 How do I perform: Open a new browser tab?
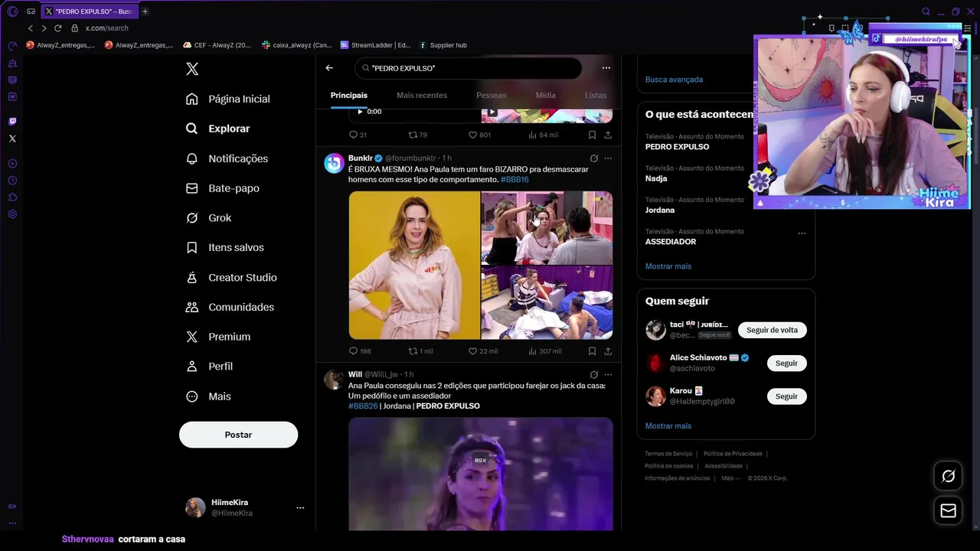pos(145,11)
